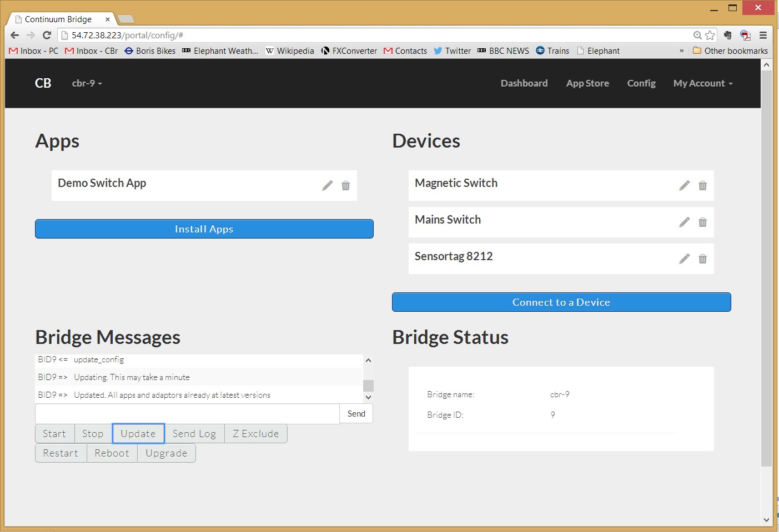Open the Elephant bookmark
Screen dimensions: 779x532
pos(598,50)
